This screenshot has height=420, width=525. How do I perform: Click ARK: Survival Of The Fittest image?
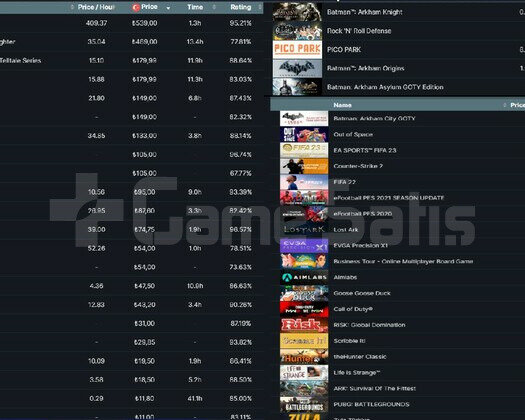click(x=304, y=389)
